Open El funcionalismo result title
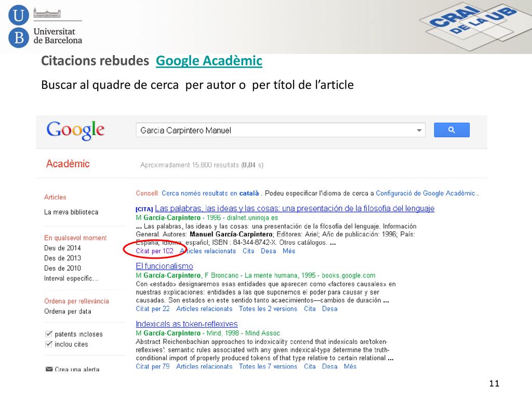This screenshot has height=399, width=532. (x=165, y=266)
